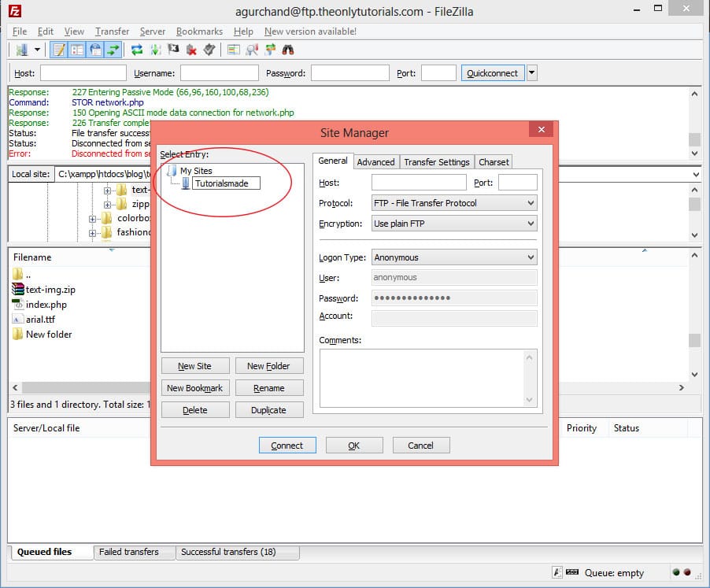Click the quickconnect Password field
Image resolution: width=710 pixels, height=588 pixels.
click(x=350, y=73)
